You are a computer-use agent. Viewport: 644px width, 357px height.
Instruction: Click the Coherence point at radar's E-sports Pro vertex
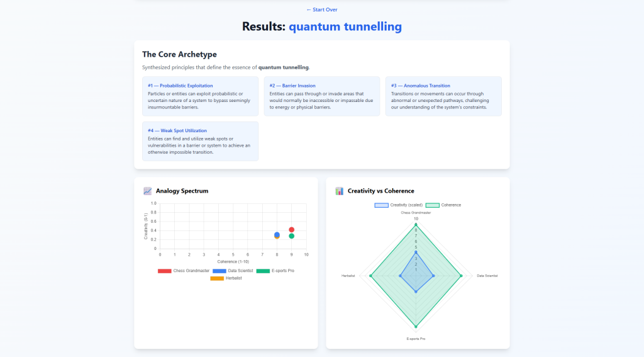pyautogui.click(x=416, y=327)
